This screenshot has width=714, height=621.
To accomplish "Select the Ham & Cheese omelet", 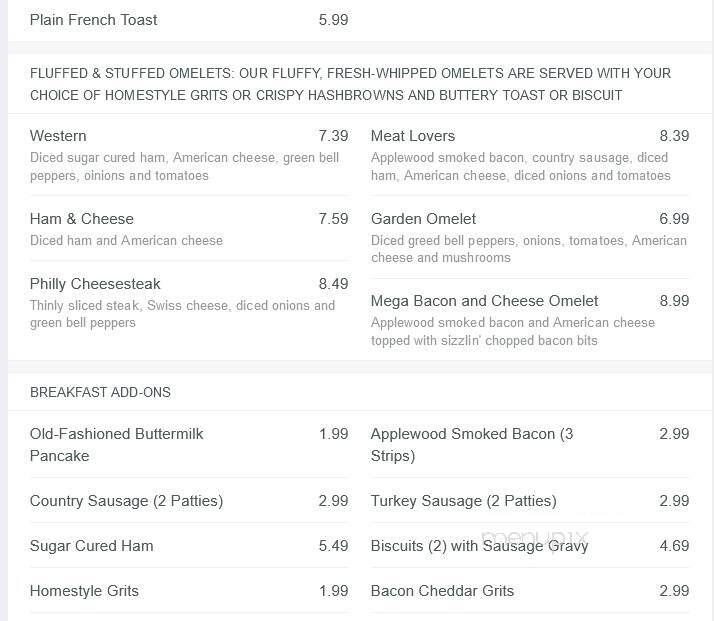I will tap(82, 219).
